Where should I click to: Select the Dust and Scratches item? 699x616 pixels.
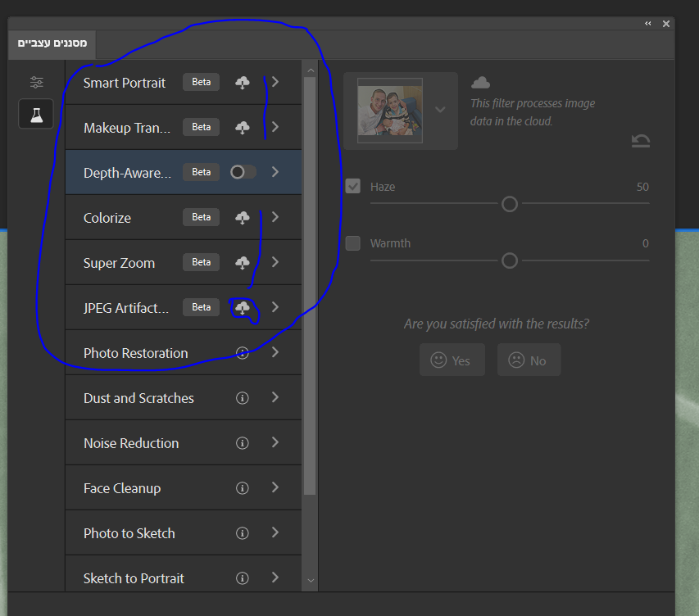[184, 397]
